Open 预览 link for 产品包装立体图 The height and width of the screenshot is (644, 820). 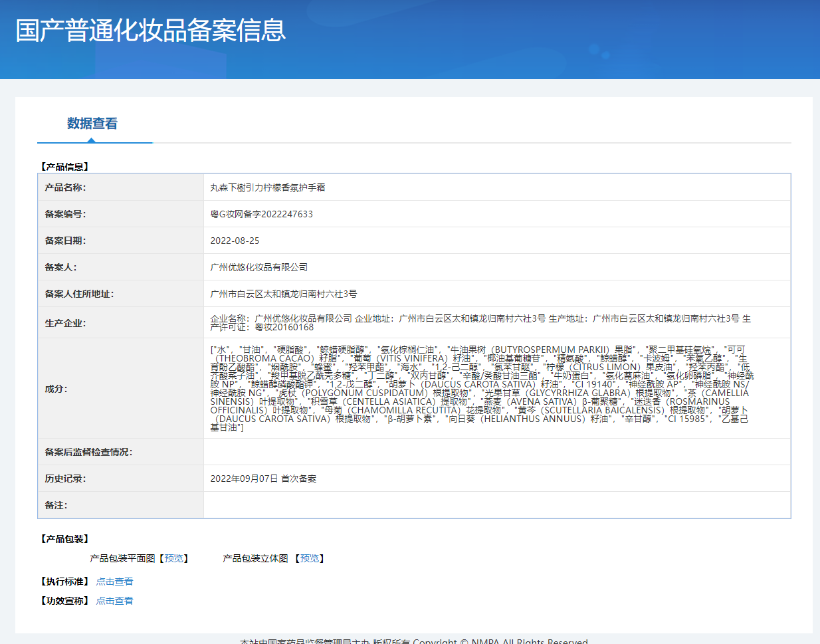(x=310, y=558)
